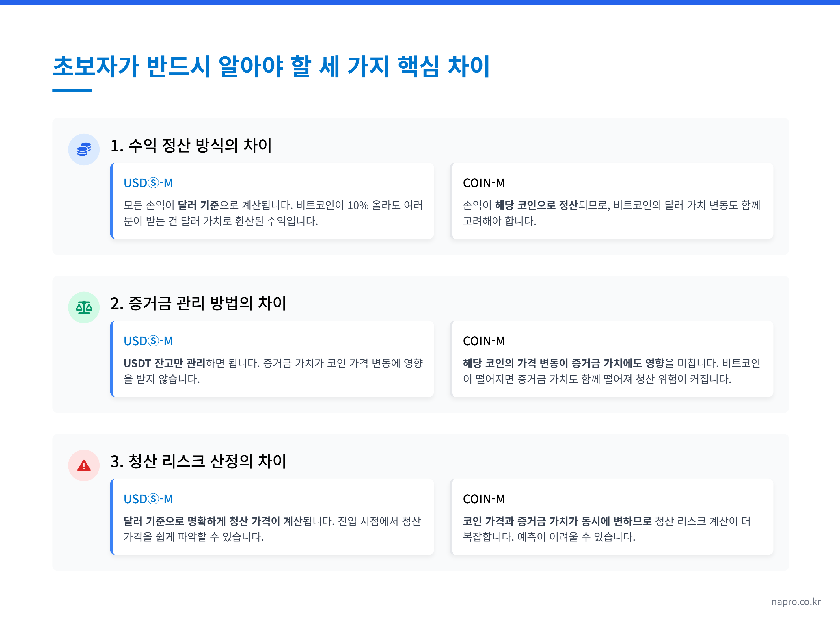Click the sentence 고려해야 합니다.
This screenshot has height=622, width=840.
(499, 221)
